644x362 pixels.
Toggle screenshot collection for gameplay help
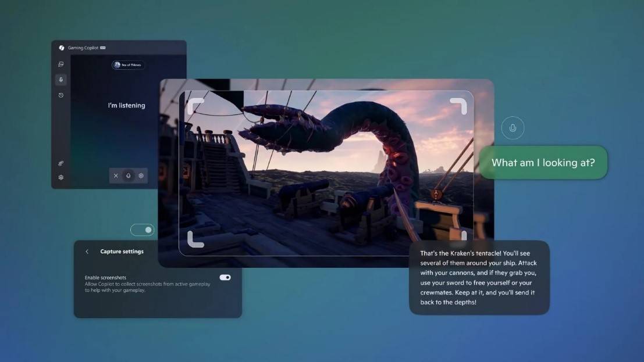tap(226, 277)
